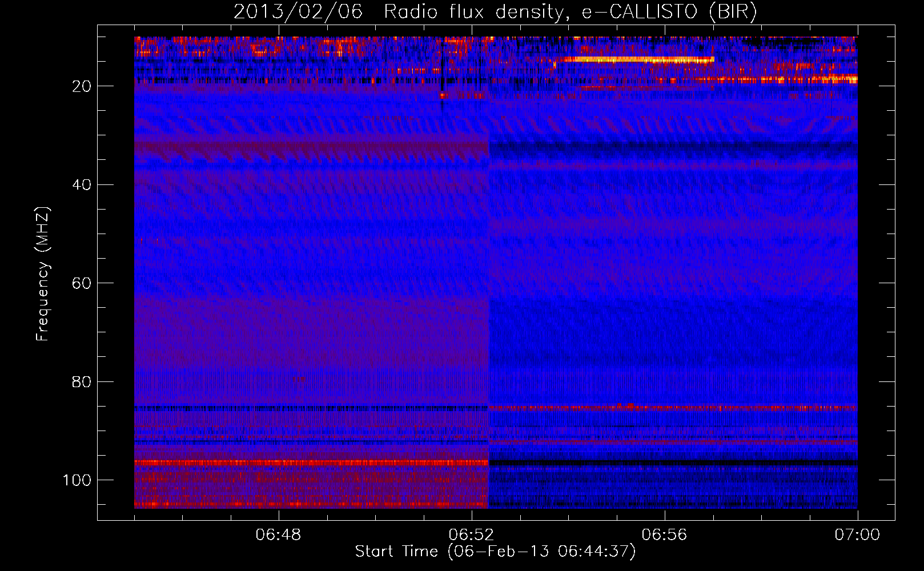Image resolution: width=924 pixels, height=571 pixels.
Task: Click the '07:00' time tick label
Action: (857, 535)
